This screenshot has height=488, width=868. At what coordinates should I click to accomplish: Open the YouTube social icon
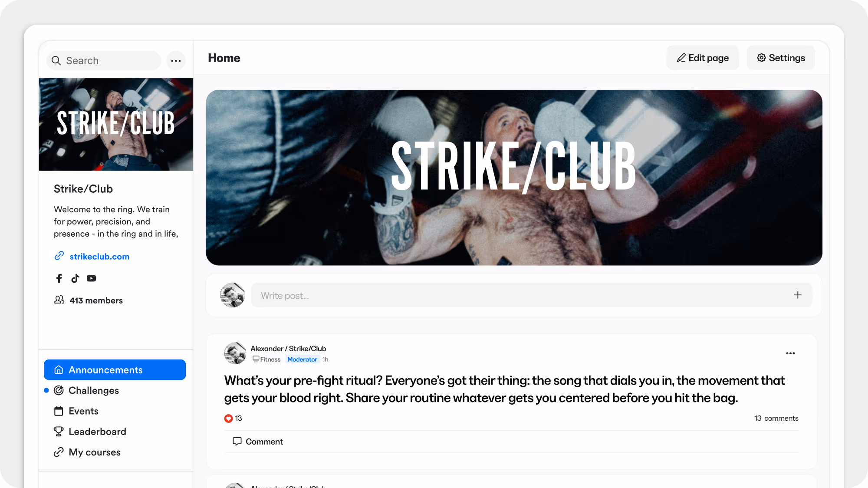(91, 278)
